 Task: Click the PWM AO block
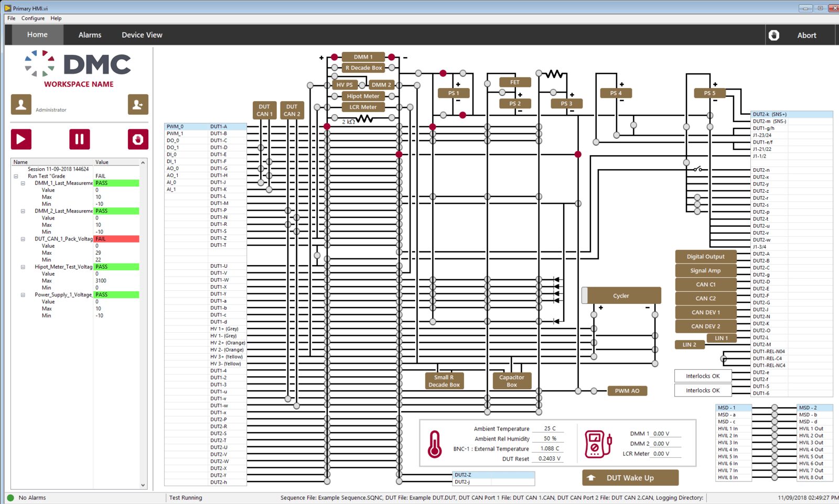click(x=627, y=391)
